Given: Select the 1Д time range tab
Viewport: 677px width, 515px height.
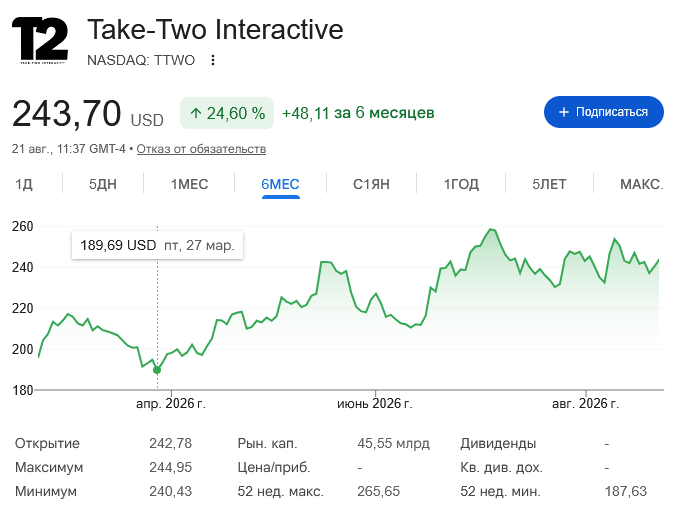Looking at the screenshot, I should (x=24, y=184).
